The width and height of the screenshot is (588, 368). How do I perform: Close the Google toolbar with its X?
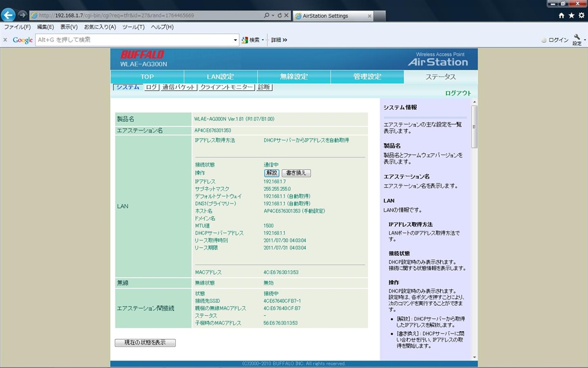(x=5, y=40)
